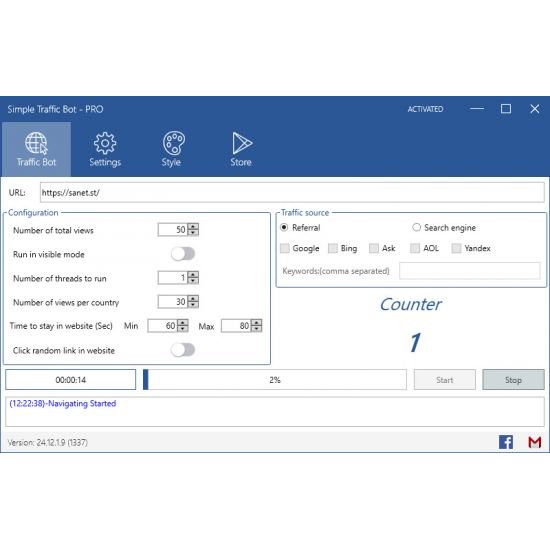Viewport: 550px width, 550px height.
Task: Toggle Click random link in website
Action: pos(183,350)
